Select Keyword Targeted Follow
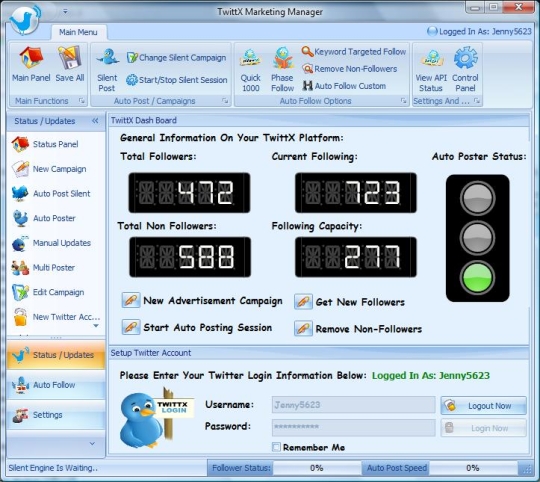Image resolution: width=540 pixels, height=482 pixels. click(x=354, y=52)
